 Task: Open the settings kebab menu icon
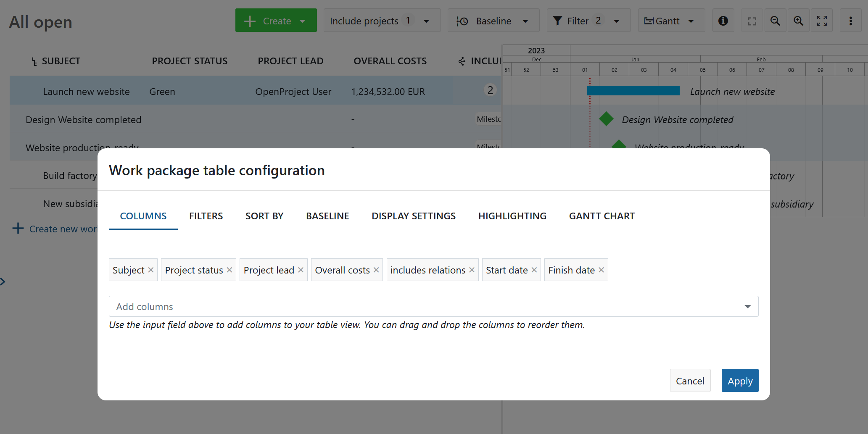coord(851,20)
